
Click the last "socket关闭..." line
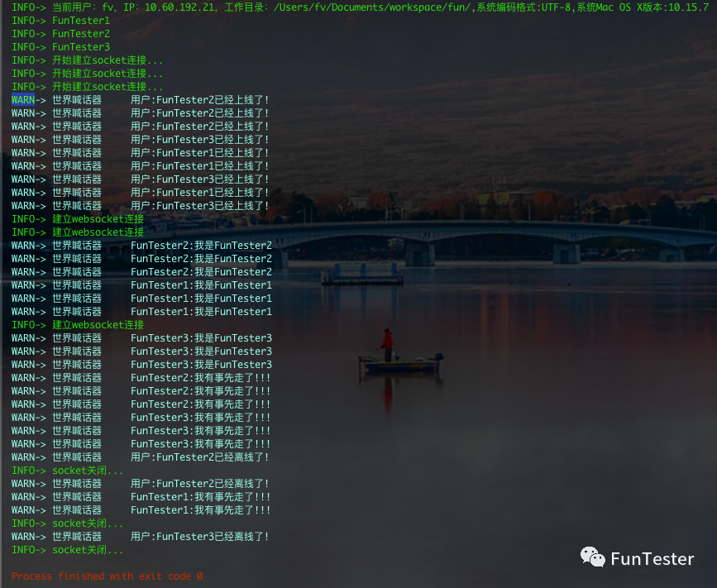tap(88, 550)
